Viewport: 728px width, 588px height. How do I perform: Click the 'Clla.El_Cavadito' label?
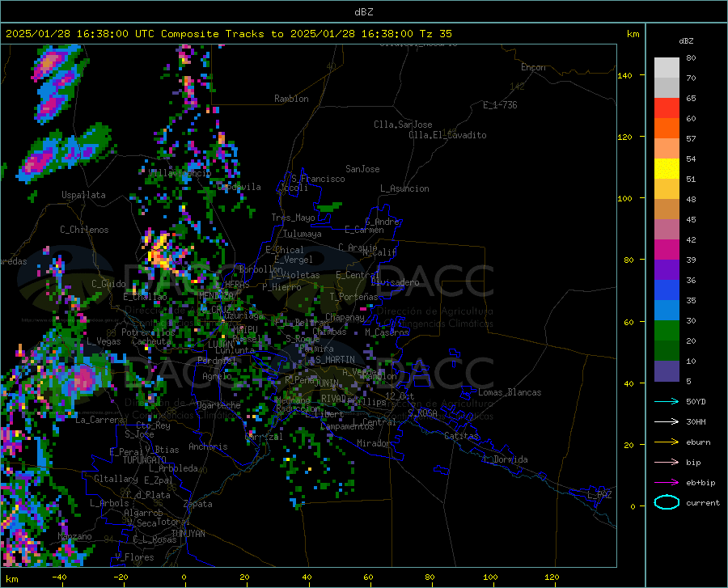(x=447, y=135)
